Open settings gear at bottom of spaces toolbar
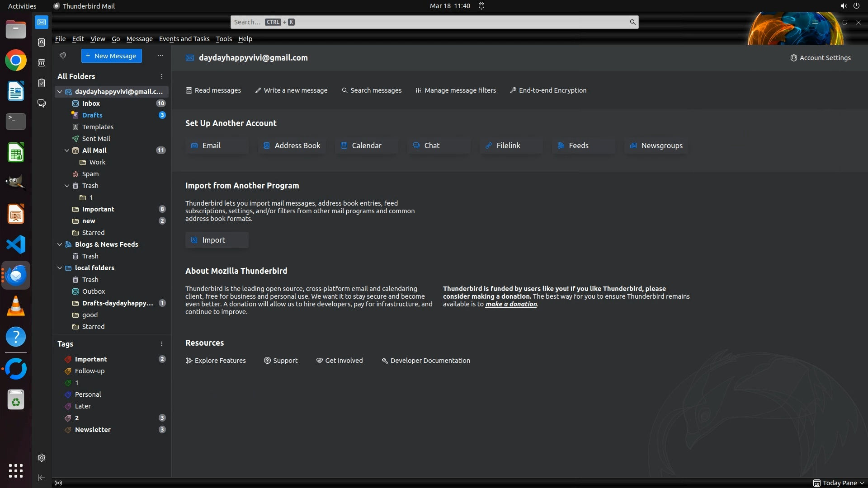 pyautogui.click(x=42, y=458)
